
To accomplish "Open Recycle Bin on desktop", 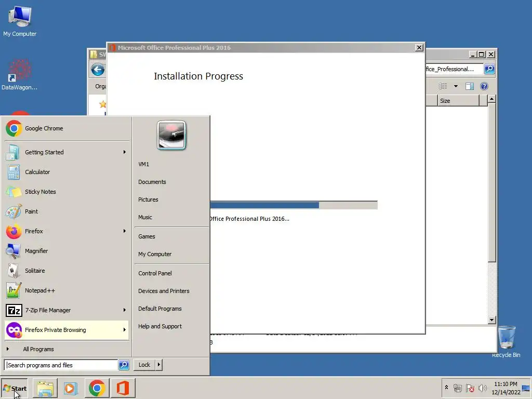I will click(506, 341).
